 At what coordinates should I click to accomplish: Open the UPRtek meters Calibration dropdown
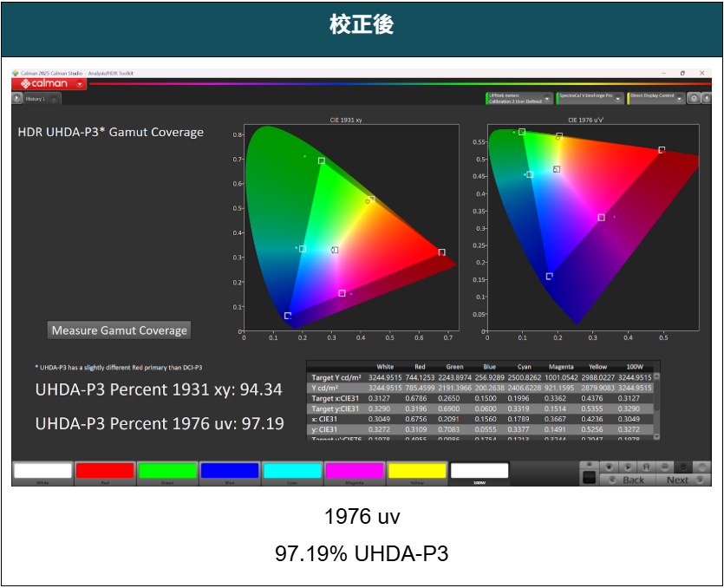[x=545, y=96]
